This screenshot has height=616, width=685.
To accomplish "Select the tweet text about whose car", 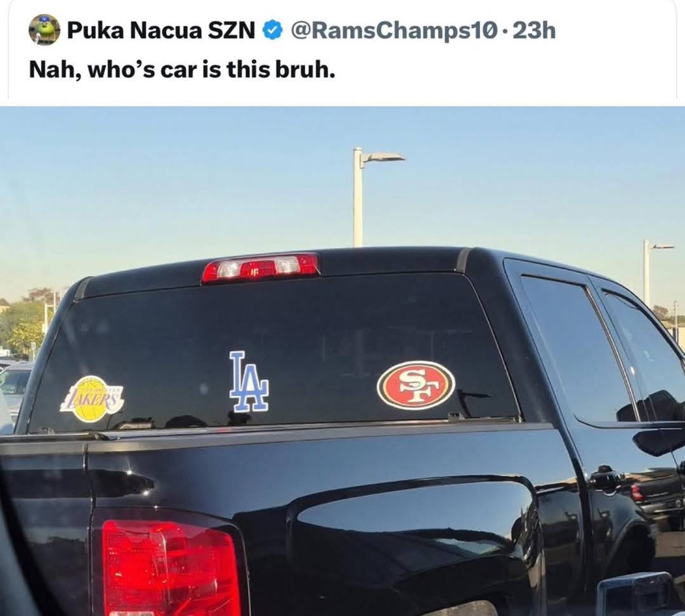I will coord(182,70).
